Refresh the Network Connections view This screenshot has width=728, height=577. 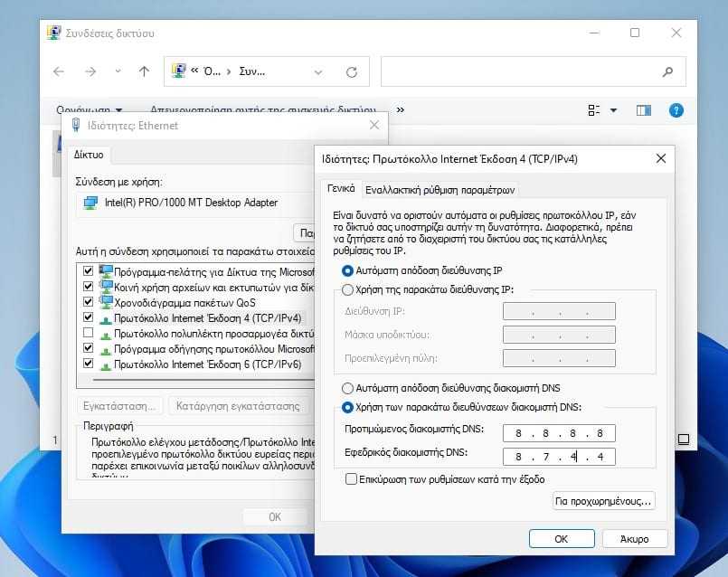(352, 72)
